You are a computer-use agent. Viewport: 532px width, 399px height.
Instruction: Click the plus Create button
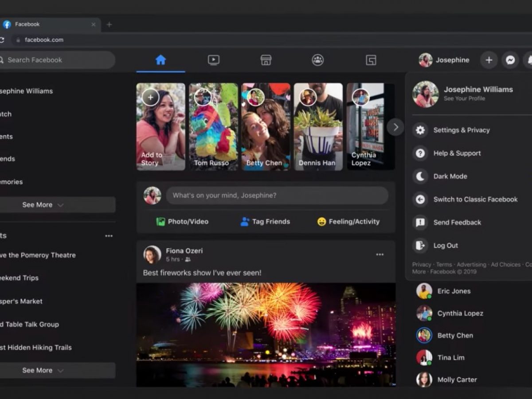[x=489, y=60]
